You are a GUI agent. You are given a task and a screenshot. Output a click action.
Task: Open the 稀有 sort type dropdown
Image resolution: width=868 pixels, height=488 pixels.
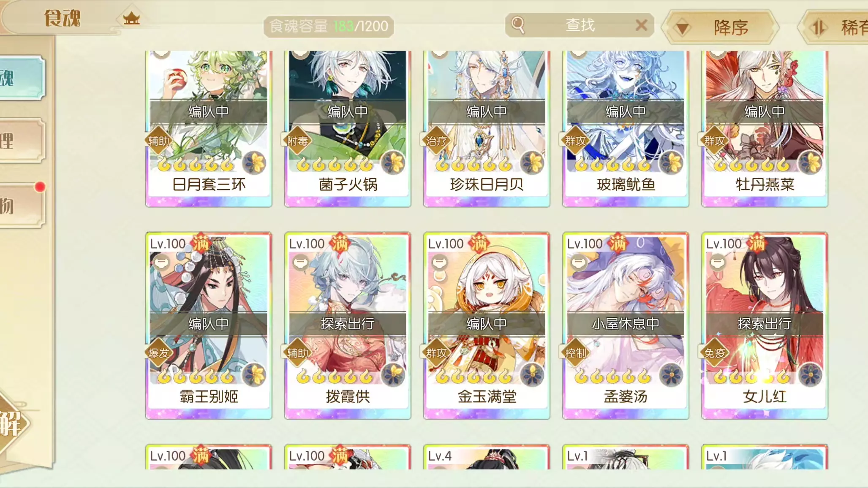pyautogui.click(x=834, y=27)
